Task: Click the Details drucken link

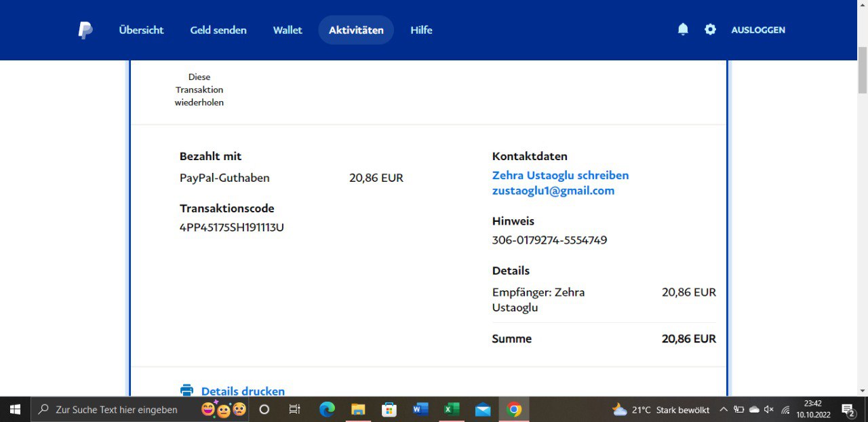Action: coord(243,391)
